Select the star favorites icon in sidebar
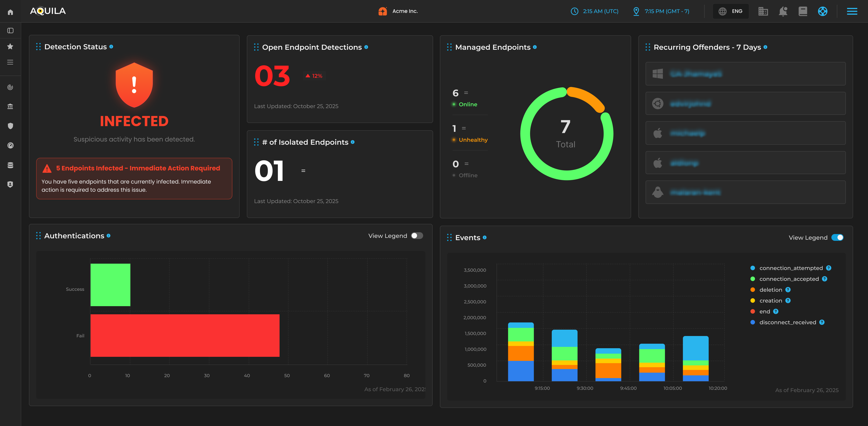The width and height of the screenshot is (868, 426). [10, 47]
